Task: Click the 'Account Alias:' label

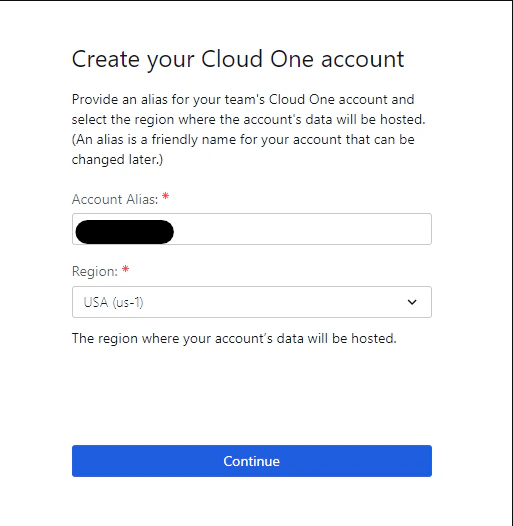Action: coord(115,200)
